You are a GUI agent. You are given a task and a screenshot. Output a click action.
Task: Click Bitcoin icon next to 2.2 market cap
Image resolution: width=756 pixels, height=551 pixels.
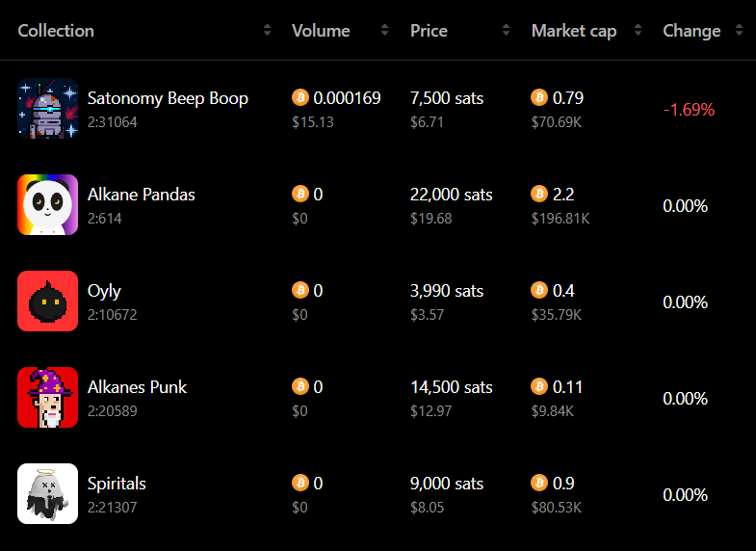(539, 195)
